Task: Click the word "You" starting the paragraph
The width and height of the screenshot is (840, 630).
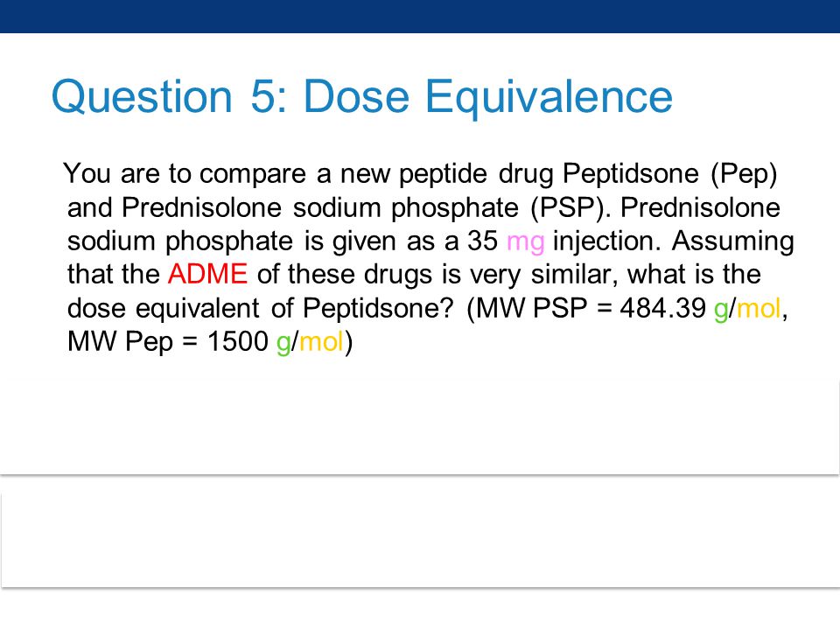Action: (x=87, y=174)
